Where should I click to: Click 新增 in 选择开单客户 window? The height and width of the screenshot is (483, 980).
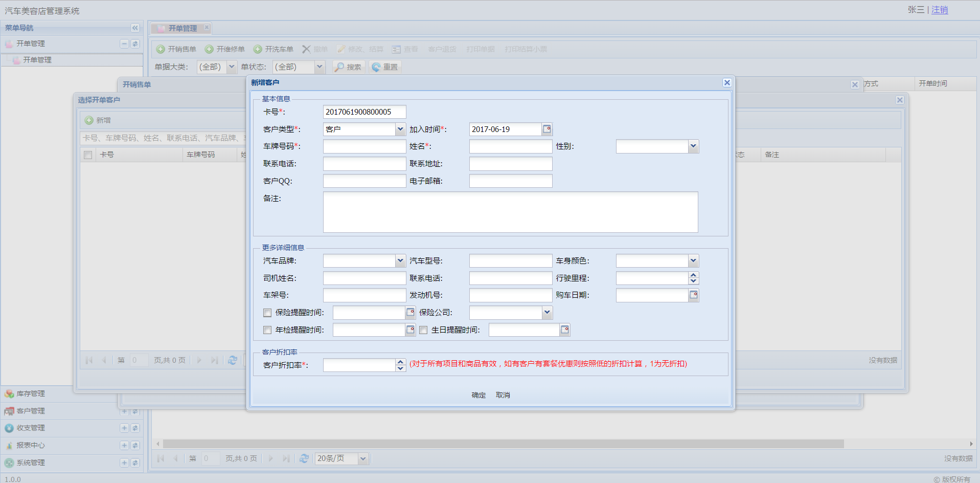(x=98, y=120)
